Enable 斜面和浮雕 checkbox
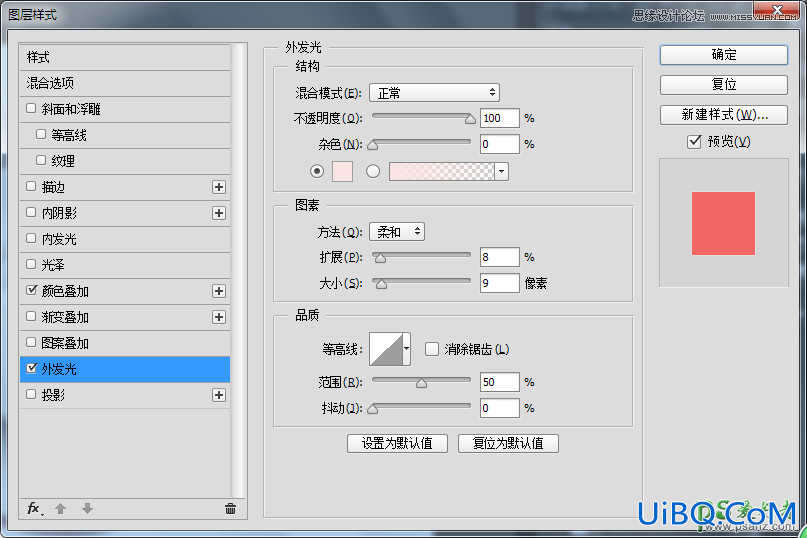 [x=31, y=108]
